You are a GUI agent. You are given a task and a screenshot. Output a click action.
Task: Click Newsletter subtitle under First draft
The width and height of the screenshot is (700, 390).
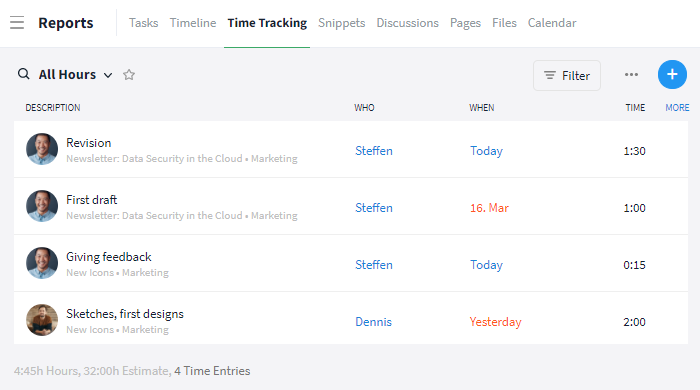click(182, 216)
